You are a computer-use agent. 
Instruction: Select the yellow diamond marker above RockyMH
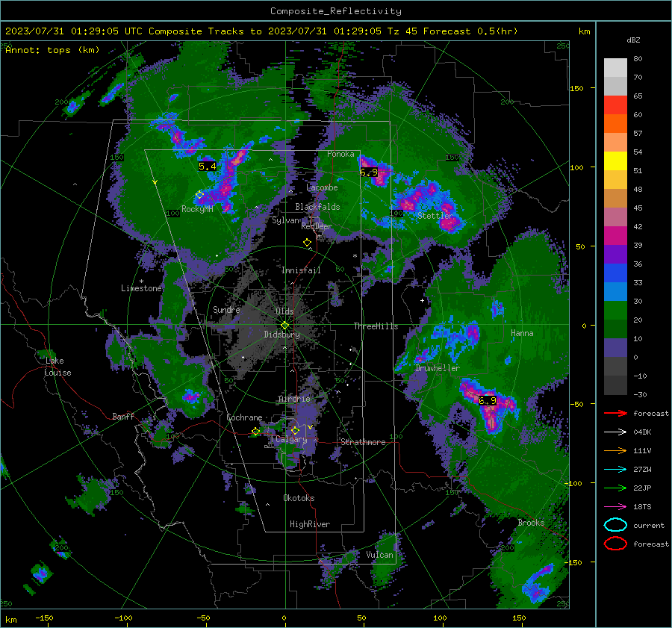tap(199, 195)
